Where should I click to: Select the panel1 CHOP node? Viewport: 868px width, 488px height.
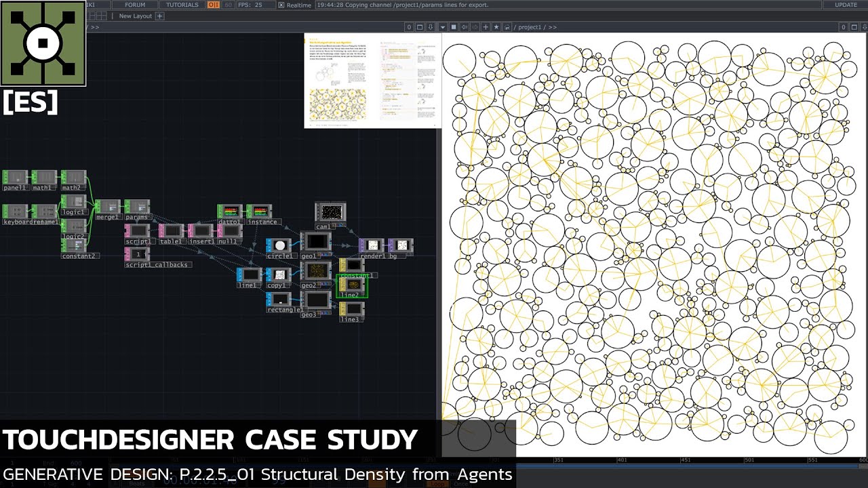point(15,180)
